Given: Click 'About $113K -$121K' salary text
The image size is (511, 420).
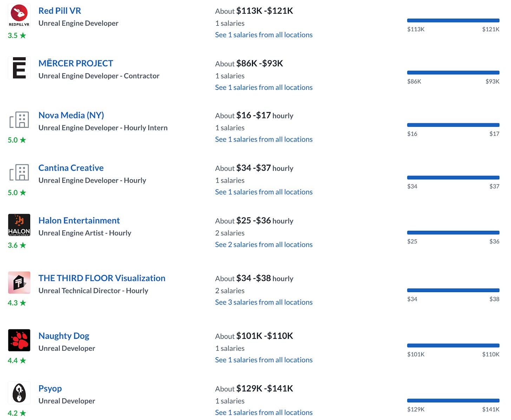Looking at the screenshot, I should [x=254, y=11].
